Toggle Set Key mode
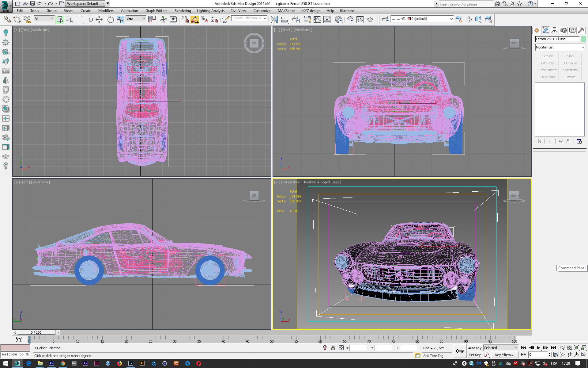This screenshot has width=588, height=368. [x=475, y=355]
